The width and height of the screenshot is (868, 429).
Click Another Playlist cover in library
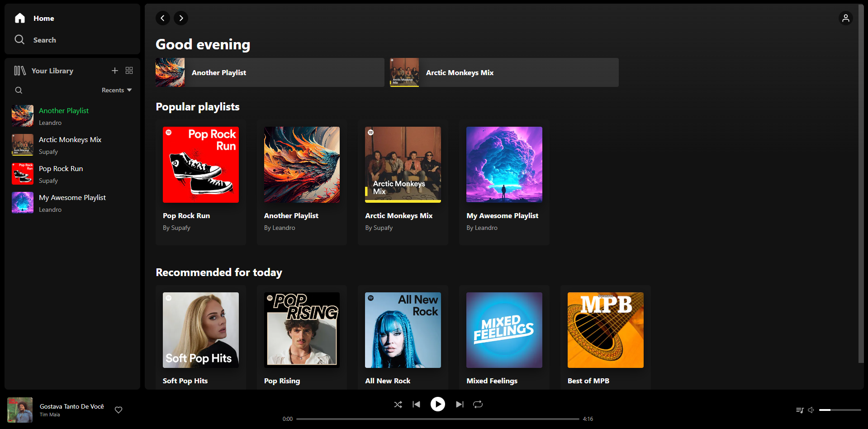pyautogui.click(x=23, y=116)
